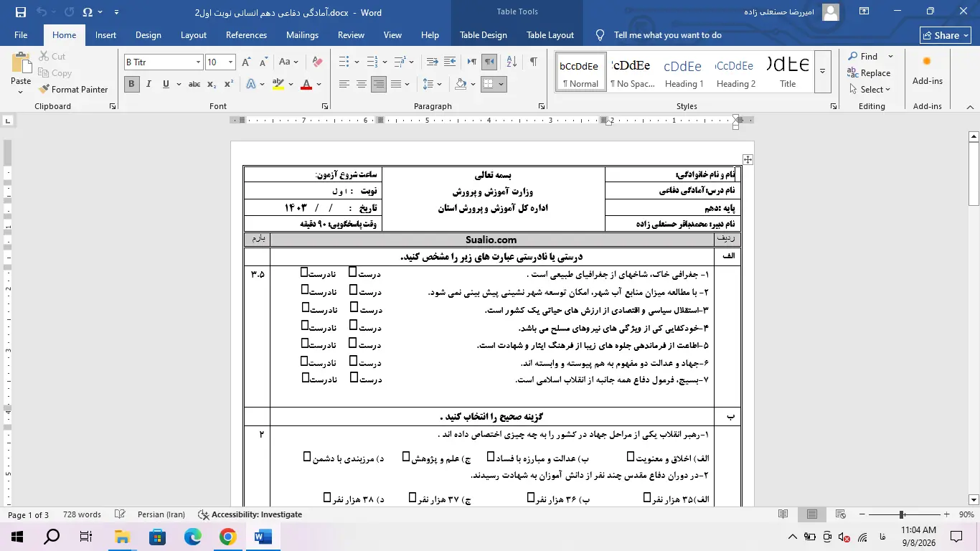Click the table move handle cross icon

pyautogui.click(x=748, y=159)
